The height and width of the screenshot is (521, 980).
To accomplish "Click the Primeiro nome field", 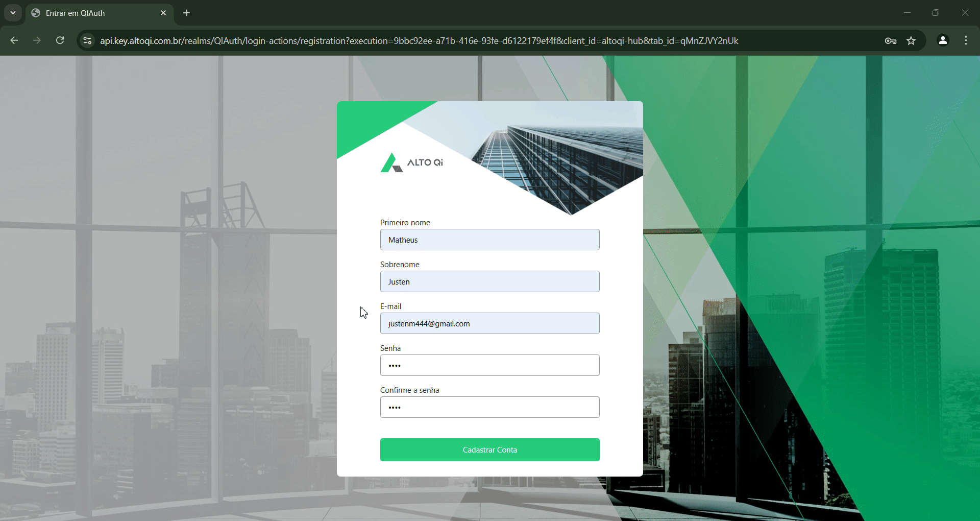I will 489,240.
